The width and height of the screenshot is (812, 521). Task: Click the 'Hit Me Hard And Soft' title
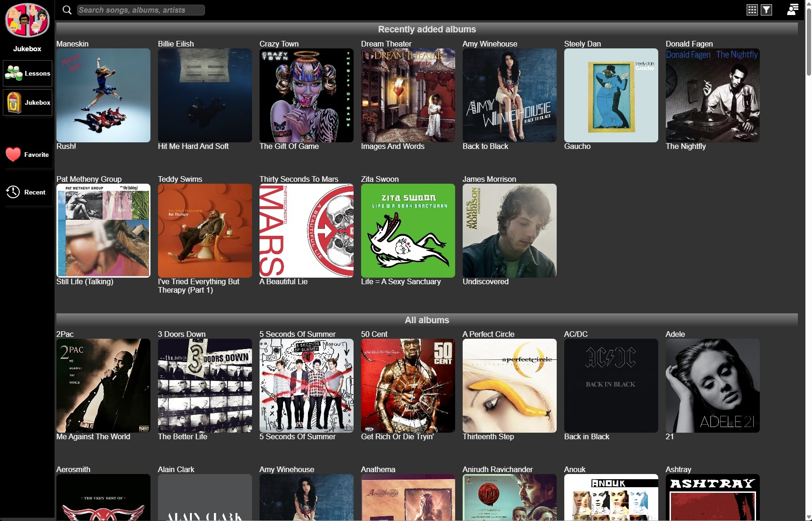pos(193,146)
